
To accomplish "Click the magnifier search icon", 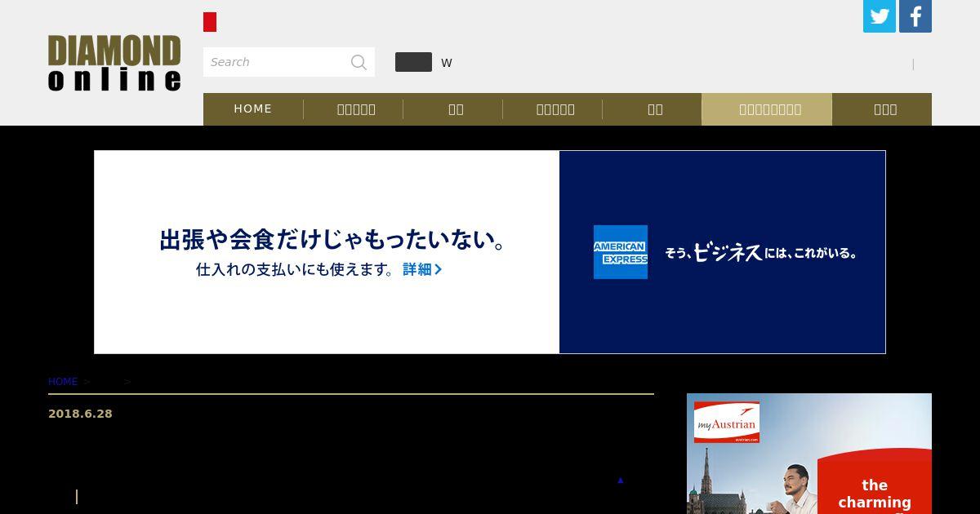I will point(359,62).
